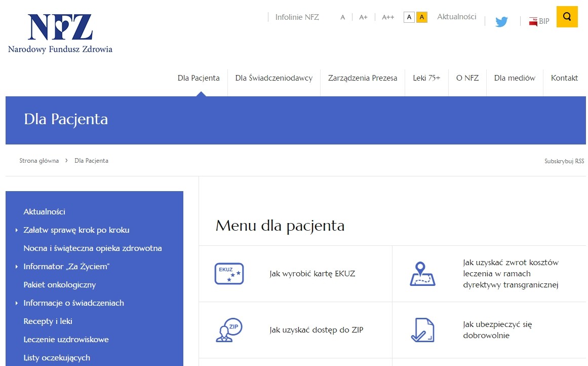Switch to yellow high-contrast A
This screenshot has width=588, height=366.
click(x=421, y=17)
